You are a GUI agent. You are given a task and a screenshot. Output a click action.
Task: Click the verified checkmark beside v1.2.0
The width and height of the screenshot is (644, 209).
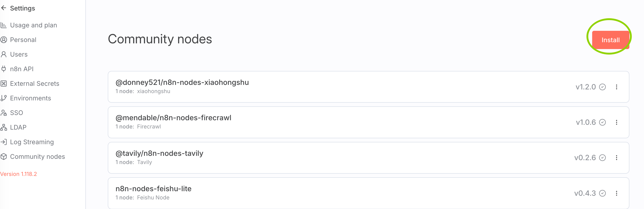click(602, 87)
